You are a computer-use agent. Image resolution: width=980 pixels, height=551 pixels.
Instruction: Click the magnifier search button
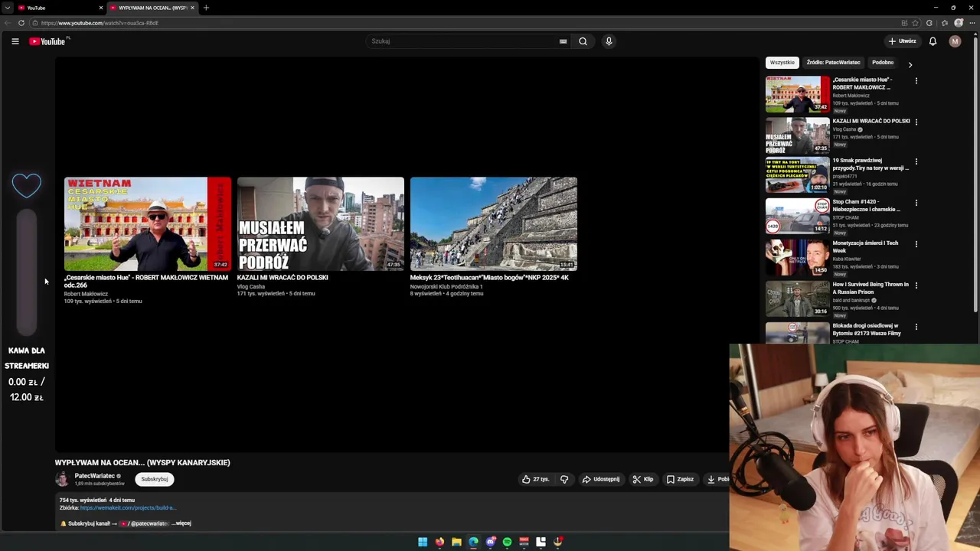tap(583, 41)
